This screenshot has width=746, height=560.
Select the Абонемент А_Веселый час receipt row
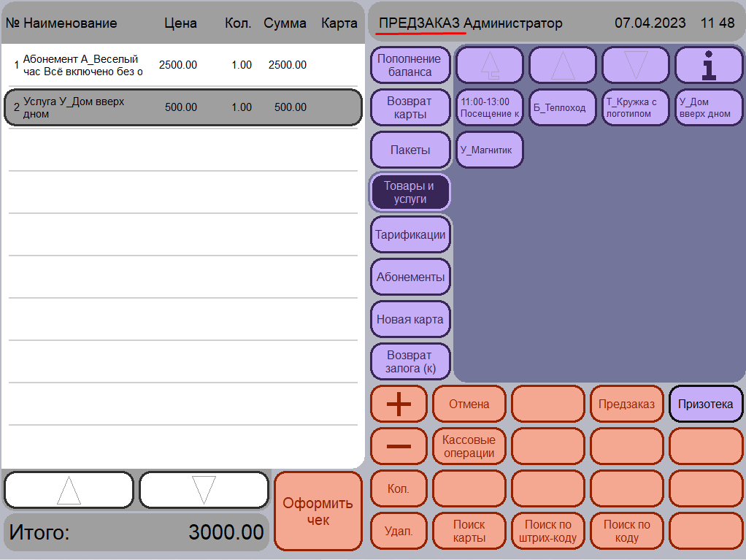pos(183,65)
